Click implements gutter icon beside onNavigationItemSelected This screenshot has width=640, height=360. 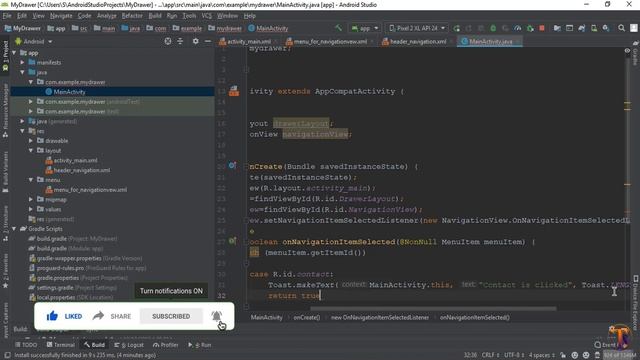coord(232,241)
